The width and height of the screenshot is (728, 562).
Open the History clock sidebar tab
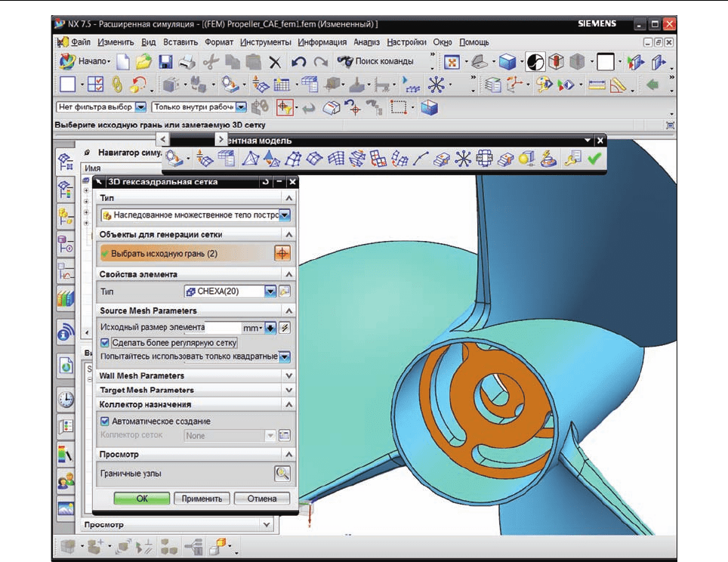click(x=66, y=399)
